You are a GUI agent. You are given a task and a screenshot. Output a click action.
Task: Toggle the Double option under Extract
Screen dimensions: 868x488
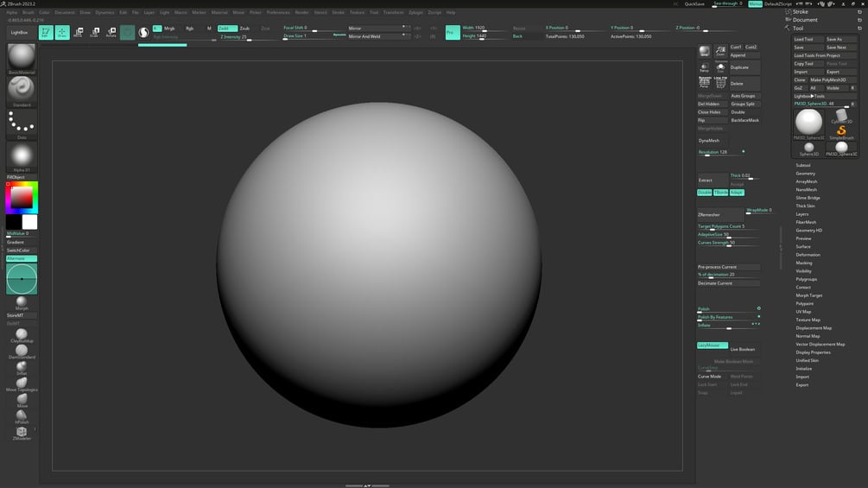tap(704, 193)
